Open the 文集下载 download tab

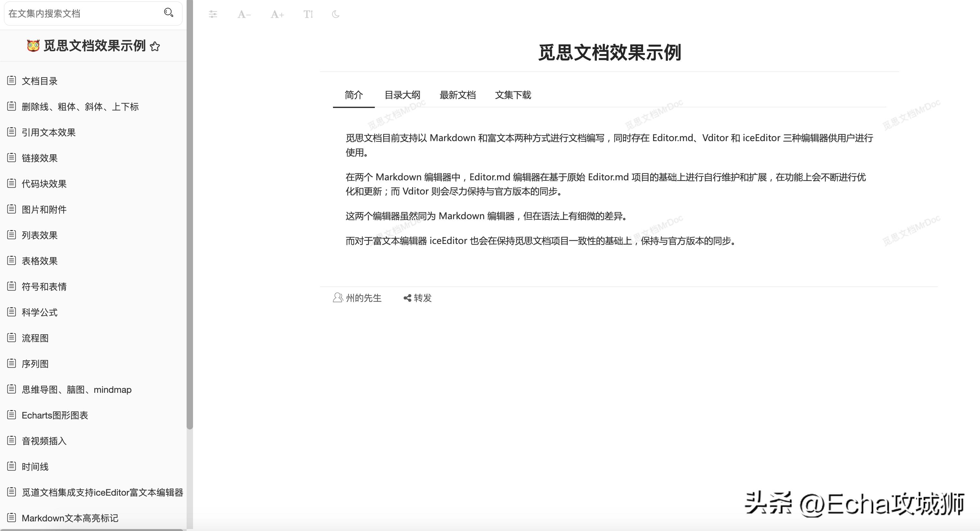click(x=513, y=95)
